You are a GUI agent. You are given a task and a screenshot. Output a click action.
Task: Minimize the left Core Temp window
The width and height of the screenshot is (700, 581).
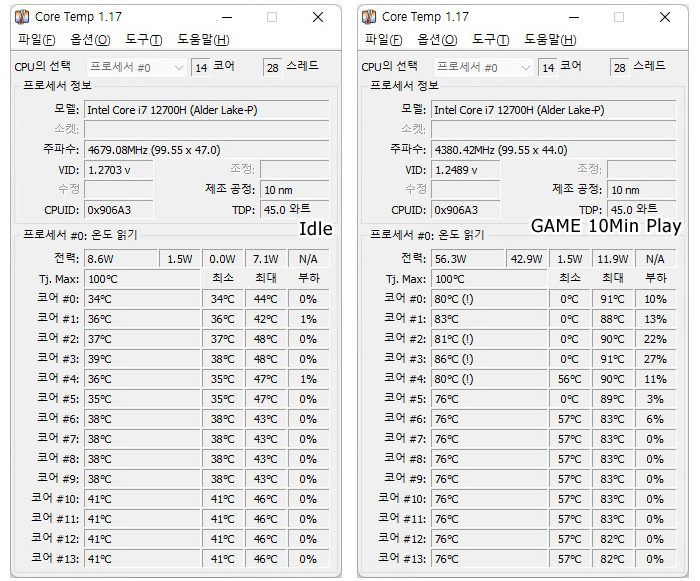(227, 17)
